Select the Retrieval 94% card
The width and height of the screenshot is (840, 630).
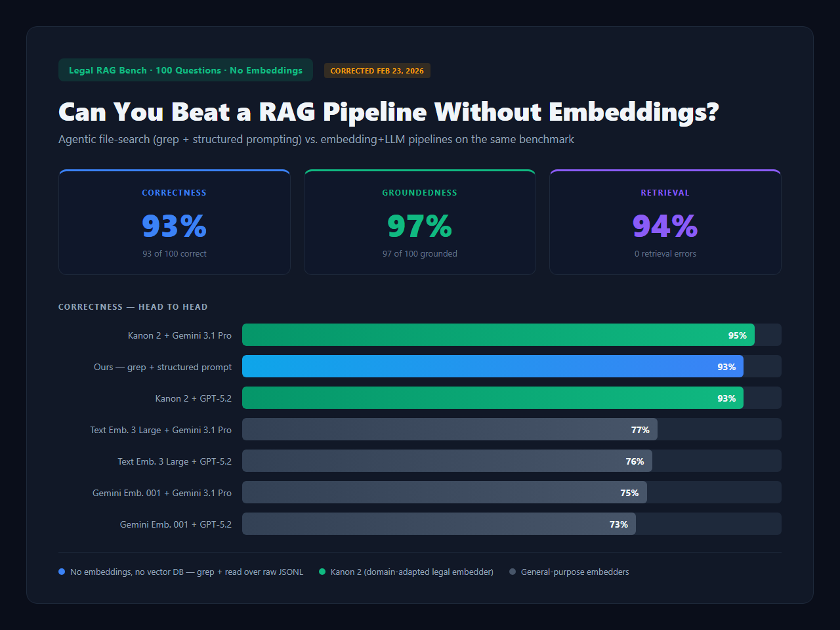665,222
